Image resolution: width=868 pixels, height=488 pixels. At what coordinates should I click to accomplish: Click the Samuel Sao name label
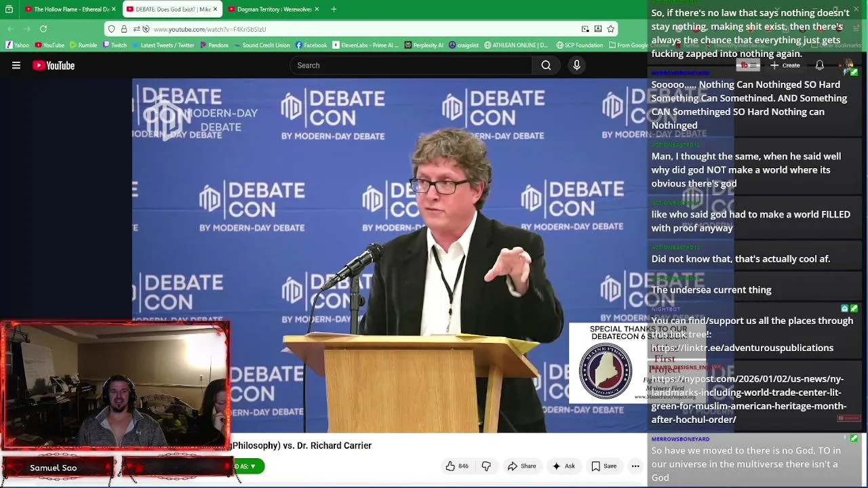point(54,468)
